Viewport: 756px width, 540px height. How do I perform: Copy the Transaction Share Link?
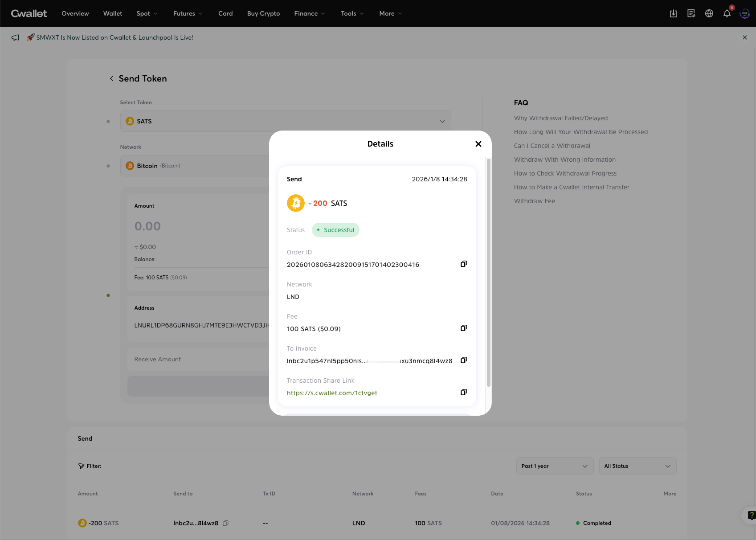[x=463, y=393]
